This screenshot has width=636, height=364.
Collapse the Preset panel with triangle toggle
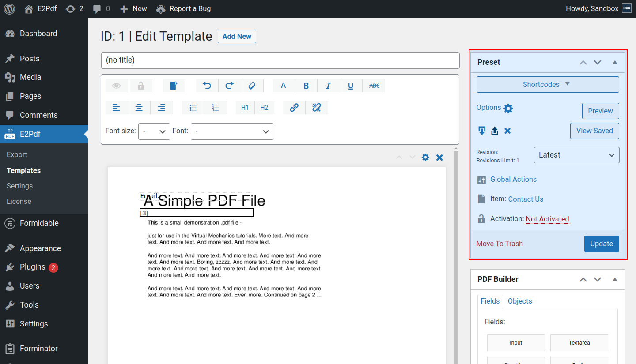[x=614, y=62]
